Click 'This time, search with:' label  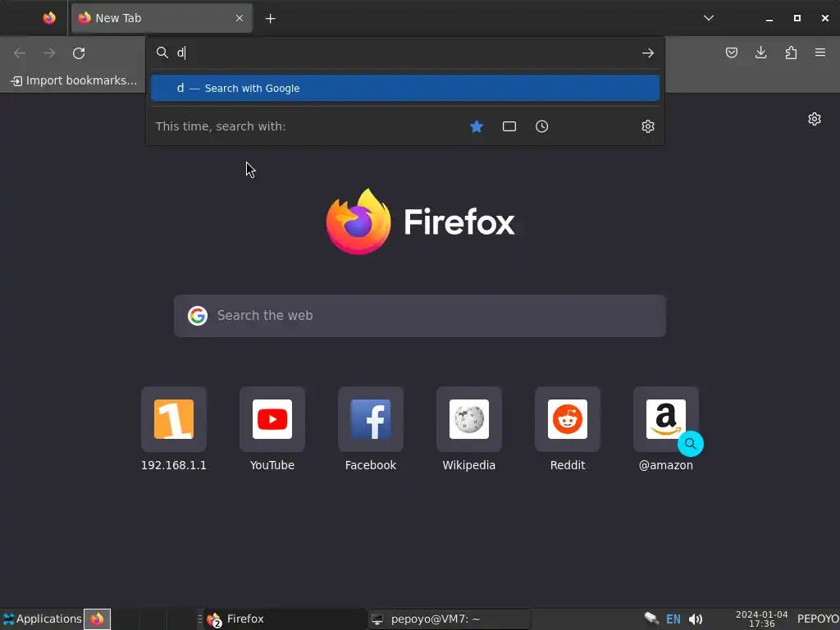coord(221,126)
